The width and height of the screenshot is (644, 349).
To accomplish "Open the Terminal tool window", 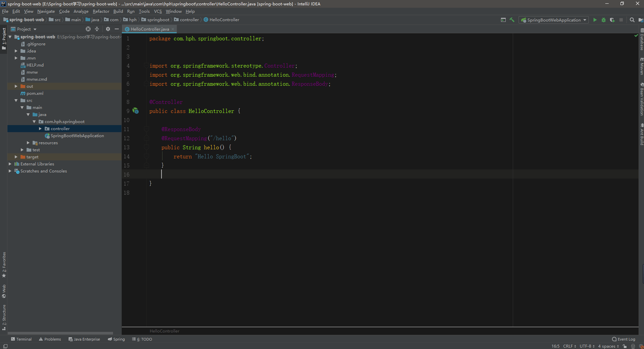I will (21, 339).
